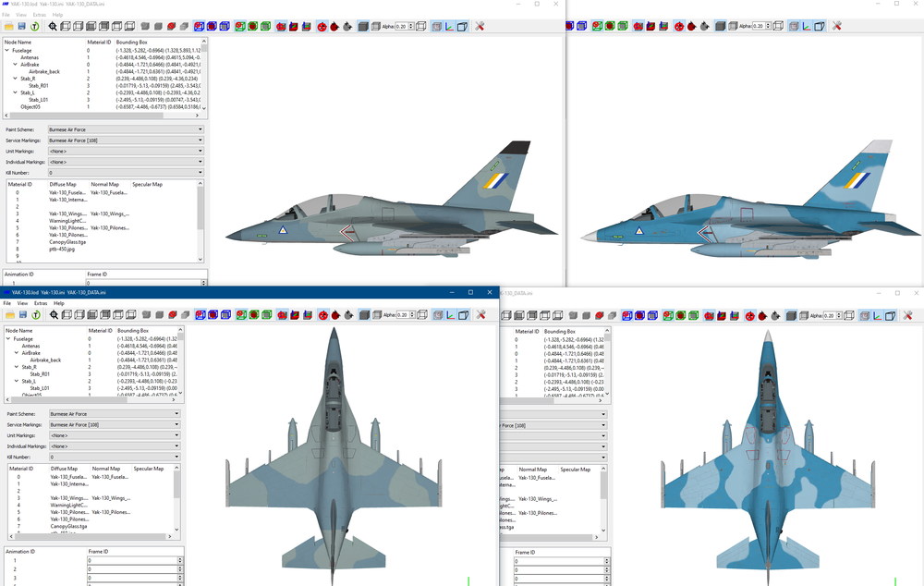Viewport: 924px width, 586px height.
Task: Open settings wrench-screwdriver icon in active window
Action: click(480, 315)
